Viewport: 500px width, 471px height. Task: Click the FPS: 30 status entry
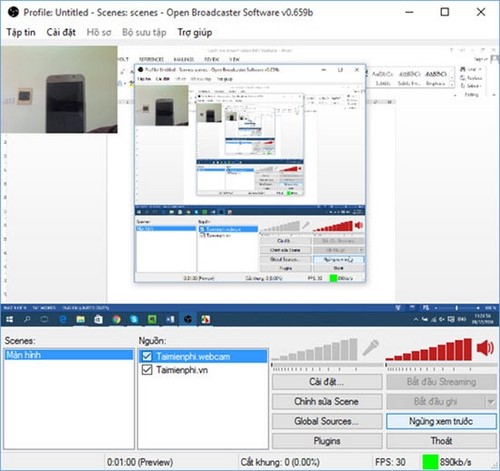(390, 462)
